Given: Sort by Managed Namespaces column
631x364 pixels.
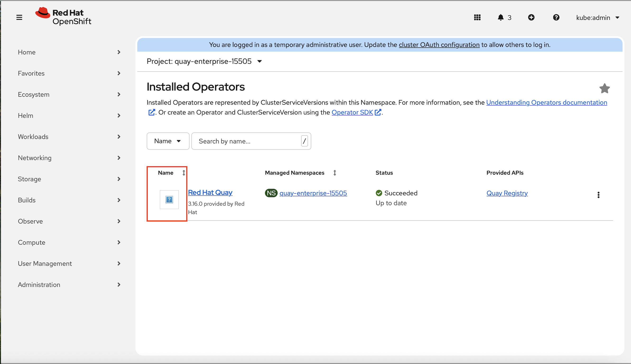Looking at the screenshot, I should coord(295,173).
